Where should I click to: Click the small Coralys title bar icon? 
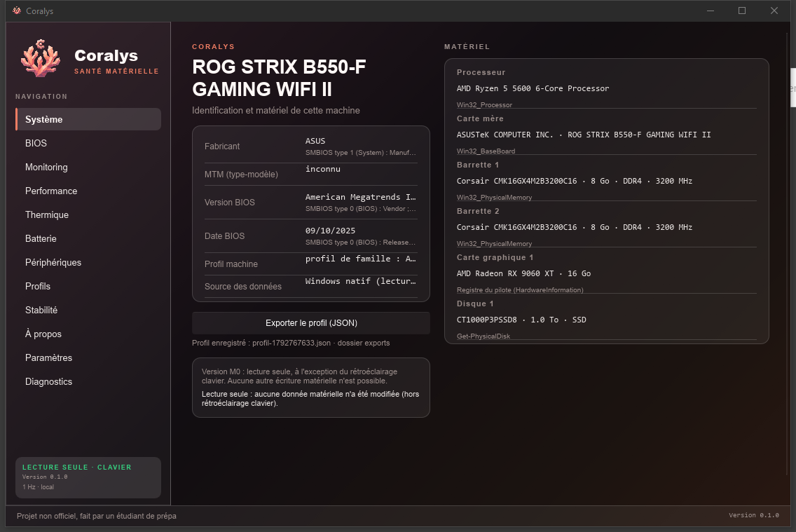coord(17,11)
